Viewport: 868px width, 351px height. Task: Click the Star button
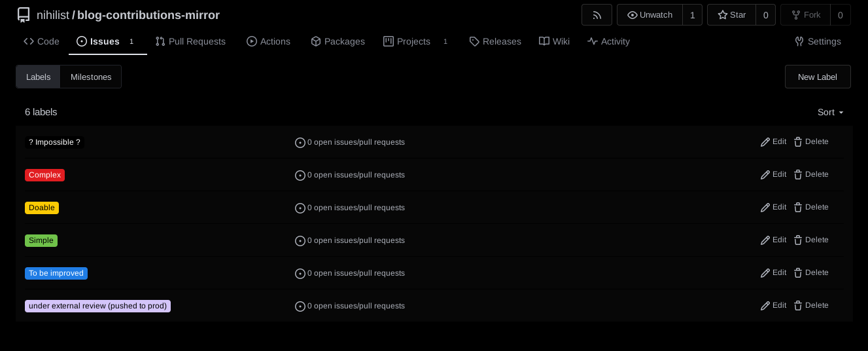coord(731,15)
